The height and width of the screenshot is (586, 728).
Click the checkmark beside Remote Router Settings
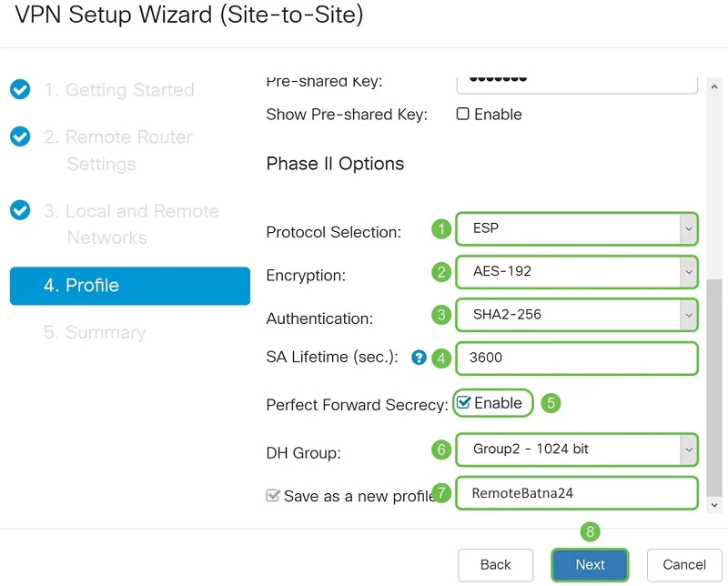click(20, 137)
